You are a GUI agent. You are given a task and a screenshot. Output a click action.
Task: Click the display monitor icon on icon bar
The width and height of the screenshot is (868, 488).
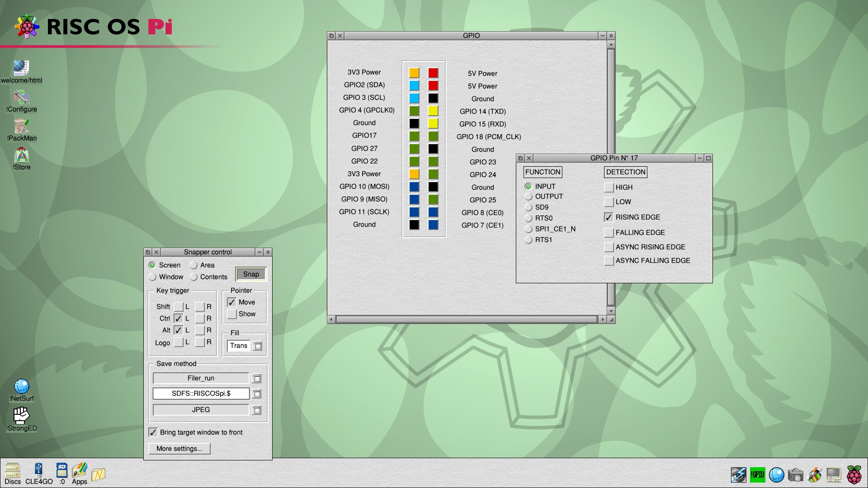pyautogui.click(x=833, y=474)
